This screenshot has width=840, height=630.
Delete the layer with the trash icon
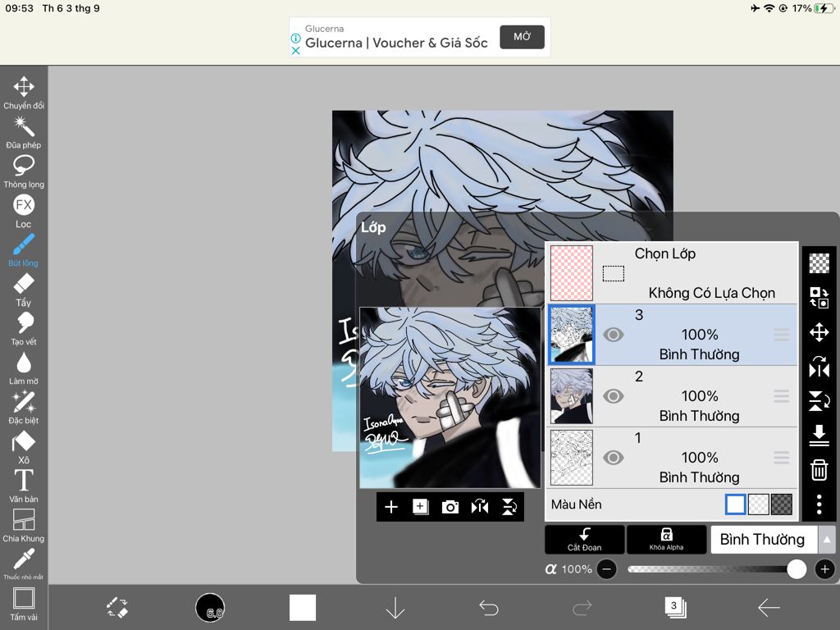[819, 470]
